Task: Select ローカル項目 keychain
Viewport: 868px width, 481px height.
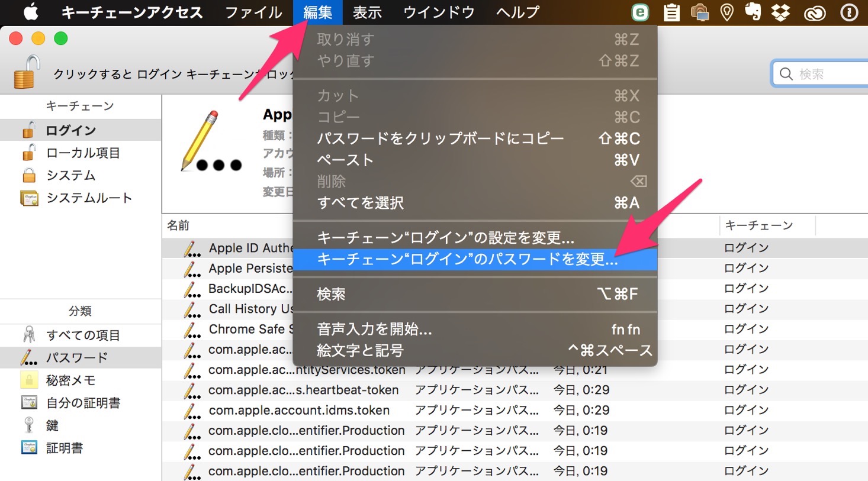Action: pos(81,153)
